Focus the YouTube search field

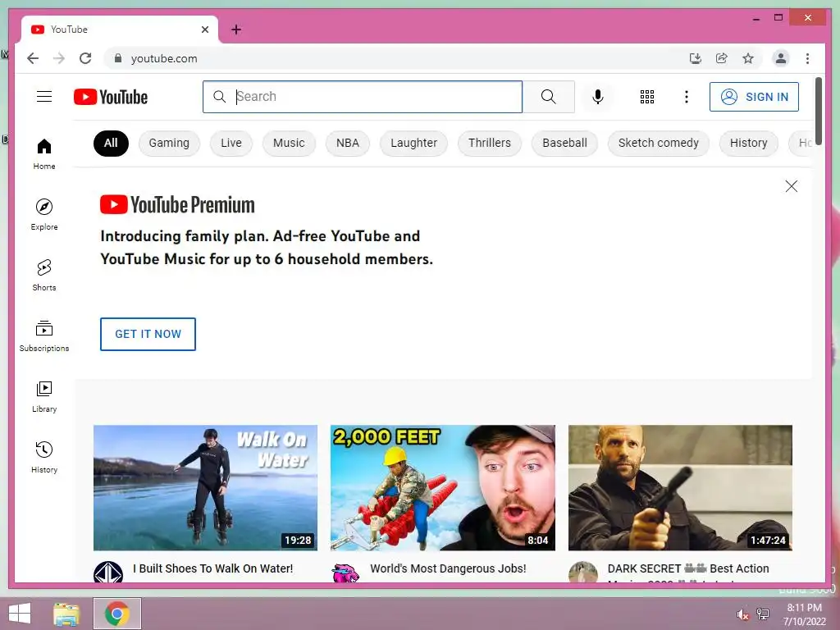[x=362, y=97]
